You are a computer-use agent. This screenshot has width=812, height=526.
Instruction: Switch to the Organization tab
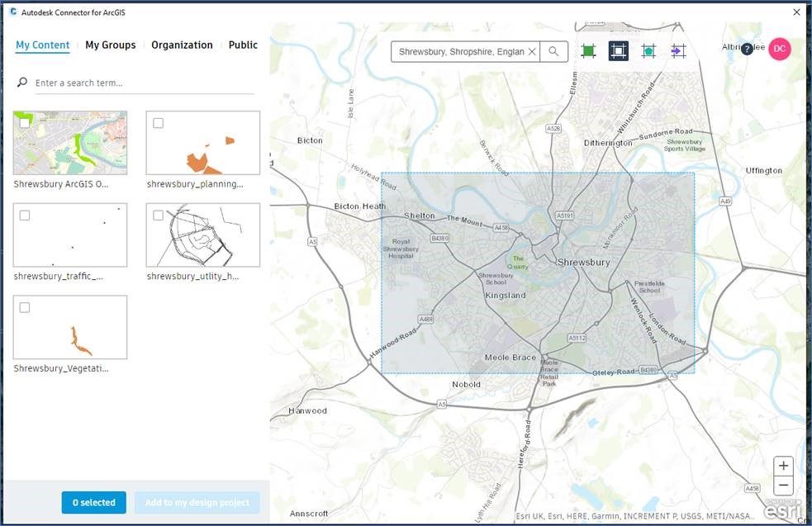[x=182, y=45]
